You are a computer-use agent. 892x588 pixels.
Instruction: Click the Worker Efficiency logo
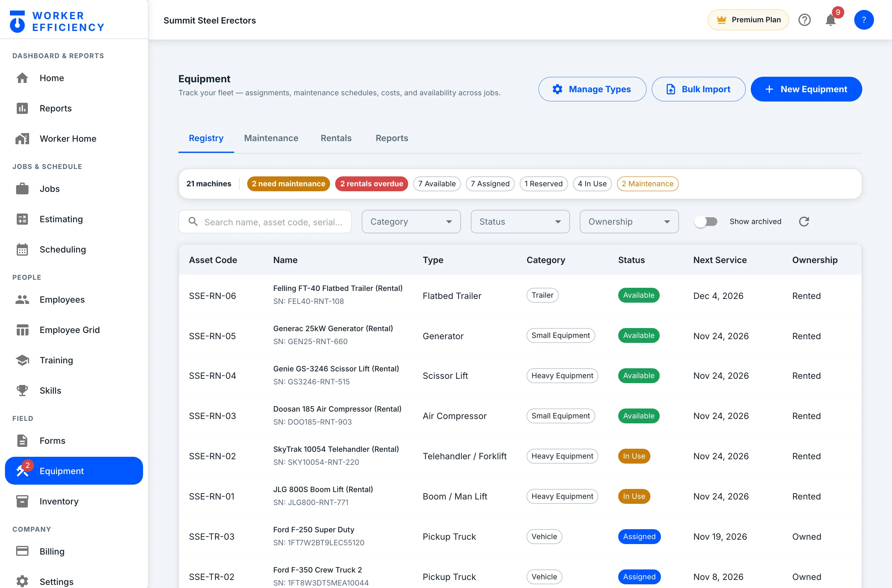point(57,21)
